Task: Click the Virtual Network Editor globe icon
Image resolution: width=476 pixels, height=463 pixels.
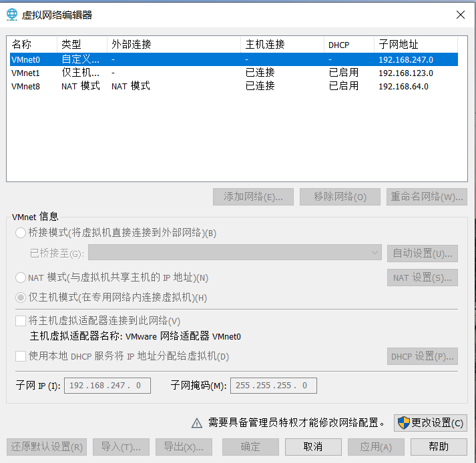Action: [x=12, y=15]
